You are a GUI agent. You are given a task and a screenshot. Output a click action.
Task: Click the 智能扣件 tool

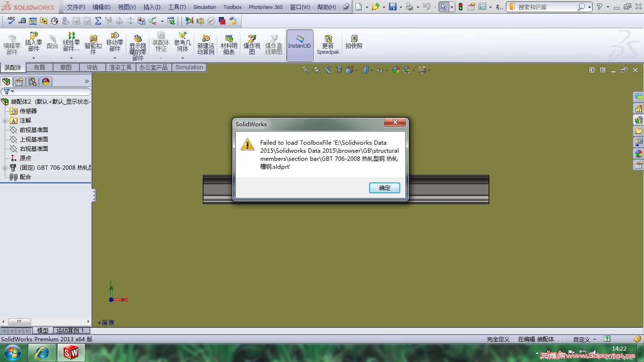[93, 45]
